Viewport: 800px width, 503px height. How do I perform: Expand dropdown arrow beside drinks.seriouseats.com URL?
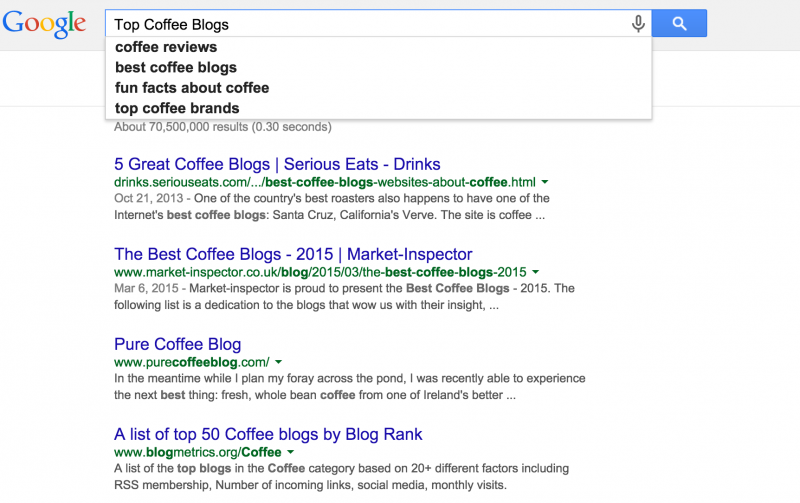tap(545, 182)
